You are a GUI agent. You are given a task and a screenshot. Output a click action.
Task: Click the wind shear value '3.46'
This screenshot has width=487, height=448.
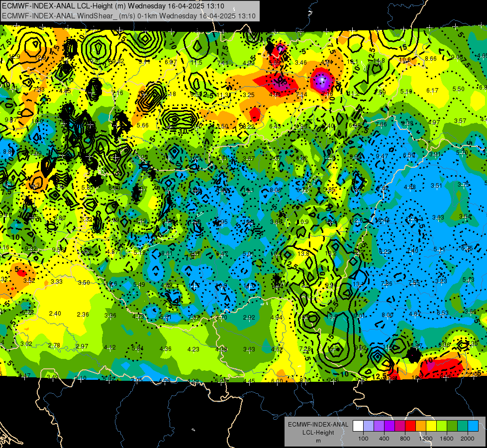300,63
